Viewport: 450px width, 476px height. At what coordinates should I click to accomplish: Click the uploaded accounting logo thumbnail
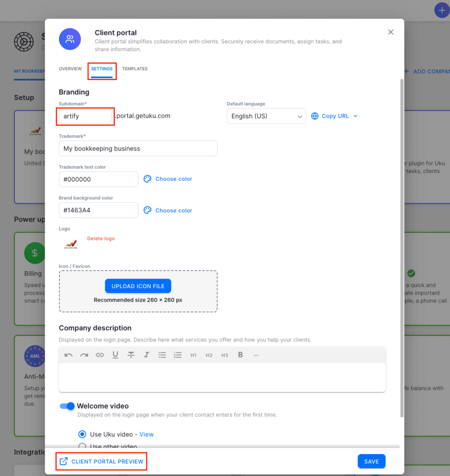[71, 244]
